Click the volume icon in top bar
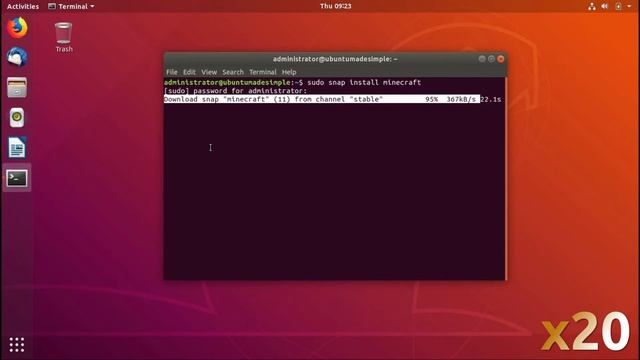 pyautogui.click(x=604, y=6)
